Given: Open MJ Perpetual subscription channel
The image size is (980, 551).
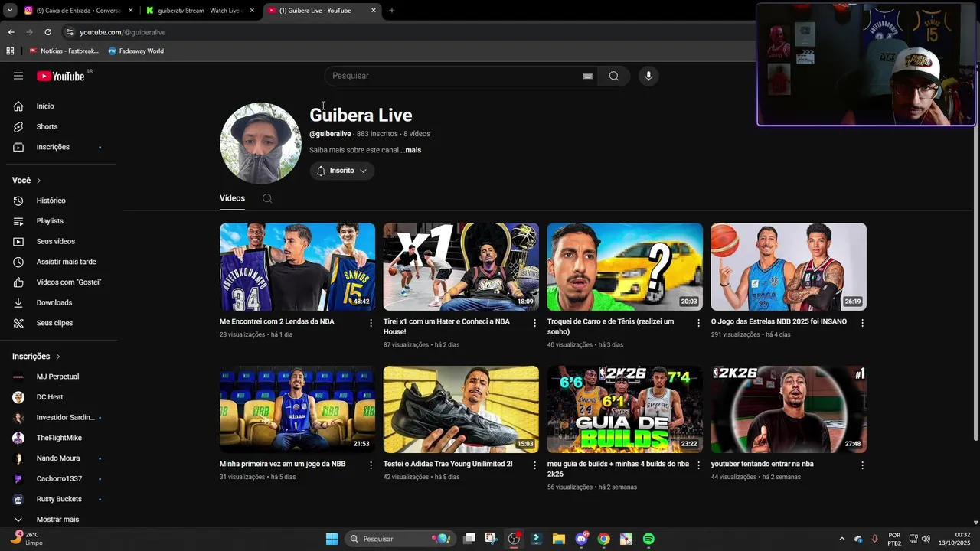Looking at the screenshot, I should (x=58, y=377).
